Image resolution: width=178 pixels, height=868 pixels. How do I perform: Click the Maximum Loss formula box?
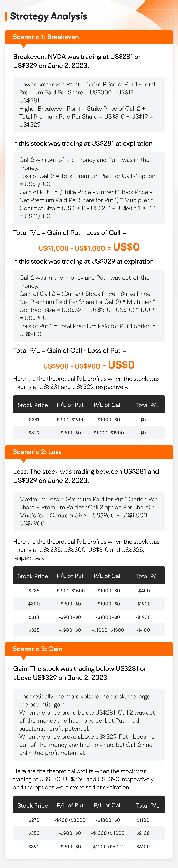[x=89, y=511]
